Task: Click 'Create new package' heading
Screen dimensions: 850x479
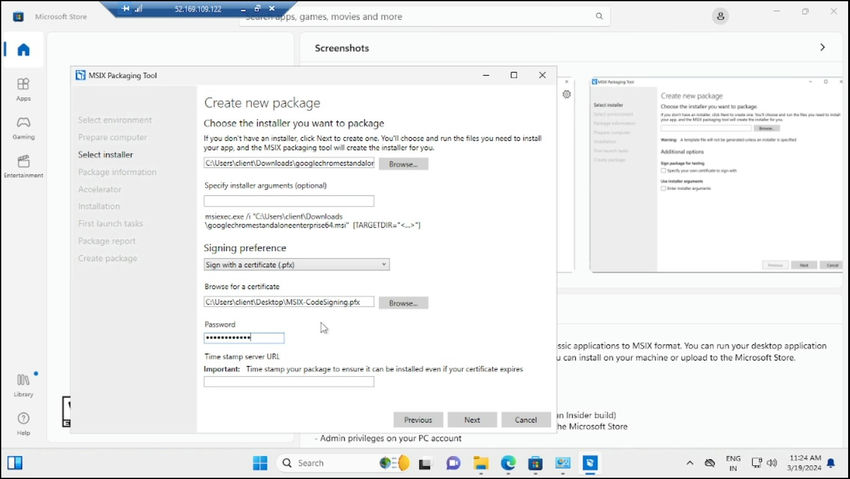Action: 262,103
